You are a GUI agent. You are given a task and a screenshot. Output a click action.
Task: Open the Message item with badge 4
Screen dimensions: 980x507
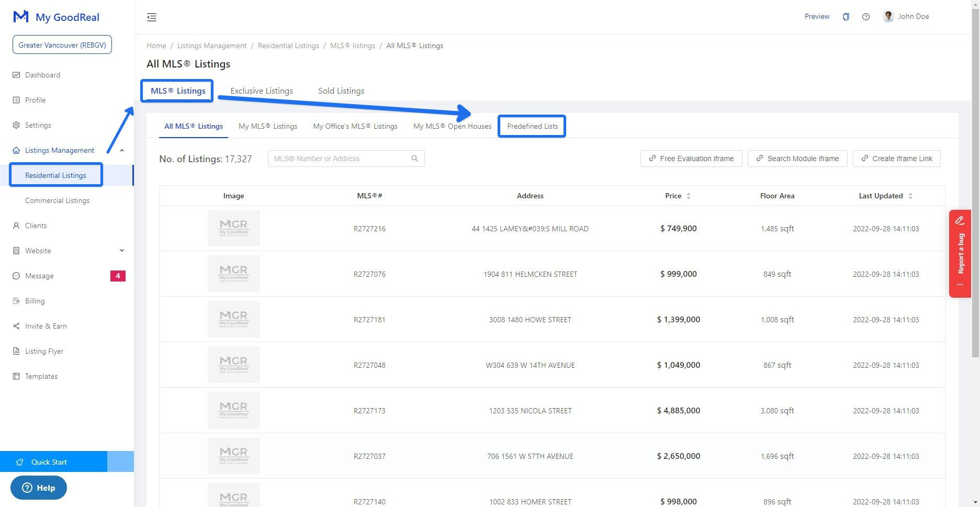coord(39,276)
